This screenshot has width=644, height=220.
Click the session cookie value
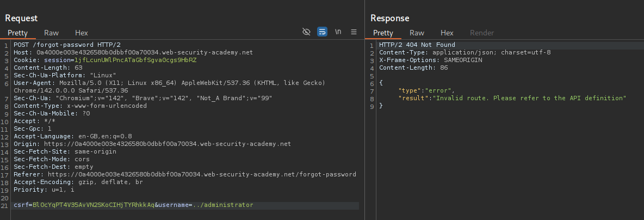(x=135, y=60)
